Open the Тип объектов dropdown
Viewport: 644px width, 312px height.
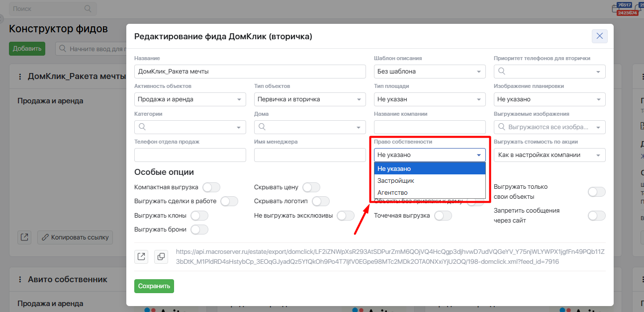tap(310, 99)
